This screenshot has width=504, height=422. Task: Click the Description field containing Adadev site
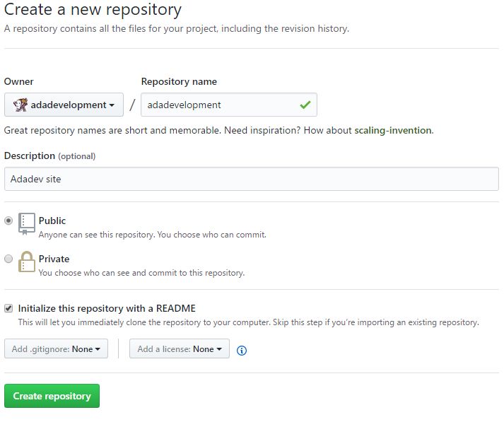[252, 179]
